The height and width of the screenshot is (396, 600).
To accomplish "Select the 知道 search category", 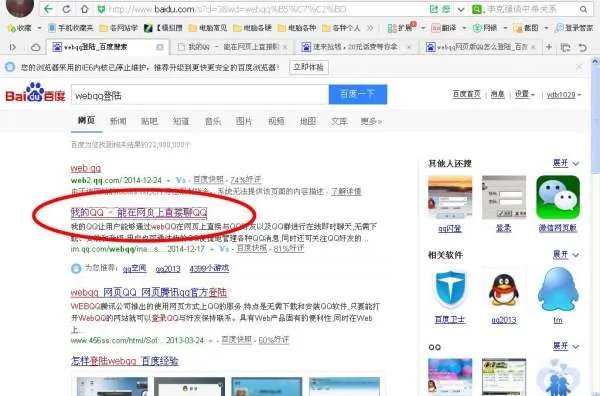I will [181, 121].
